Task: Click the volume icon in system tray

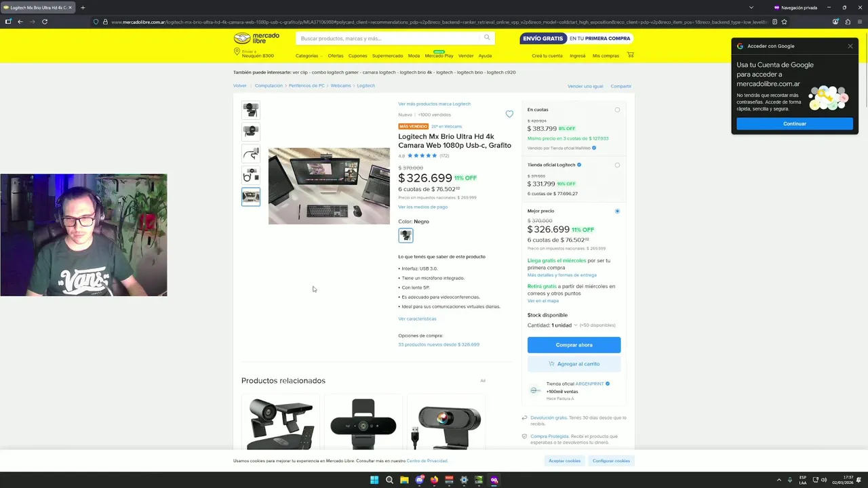Action: tap(824, 480)
